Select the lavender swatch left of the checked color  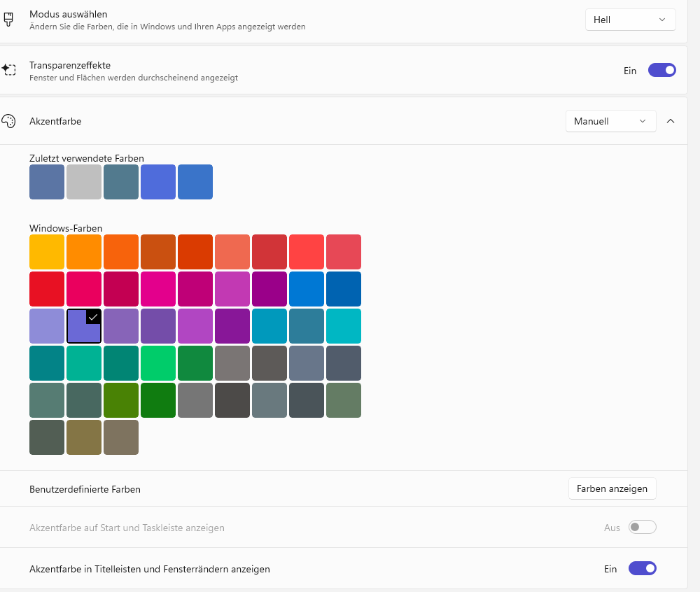point(47,326)
